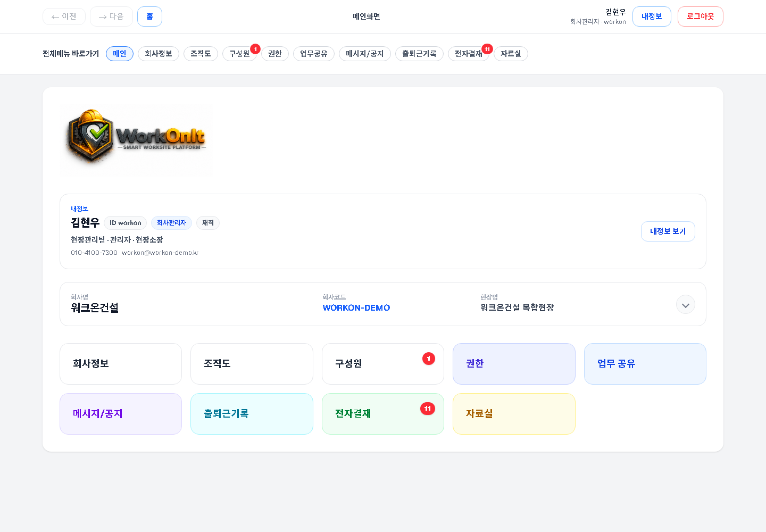Open the 업무 공유 card
This screenshot has width=766, height=532.
click(x=645, y=364)
